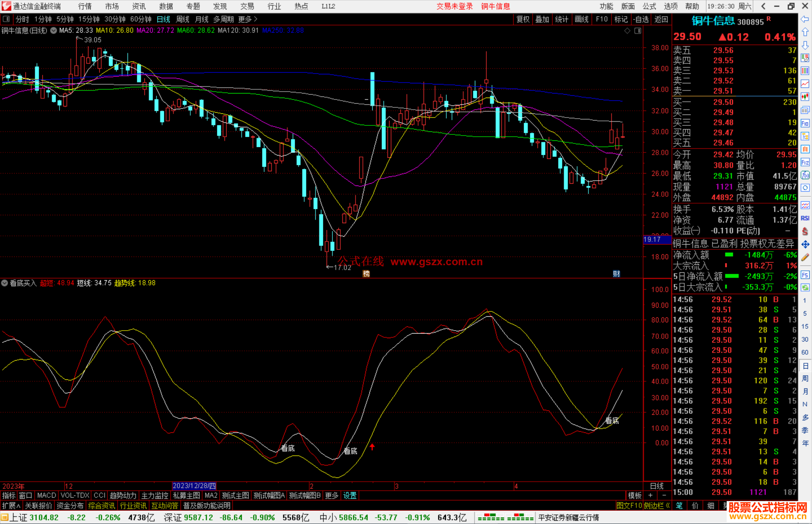Image resolution: width=812 pixels, height=524 pixels.
Task: Switch to the 周线 period tab
Action: point(182,19)
